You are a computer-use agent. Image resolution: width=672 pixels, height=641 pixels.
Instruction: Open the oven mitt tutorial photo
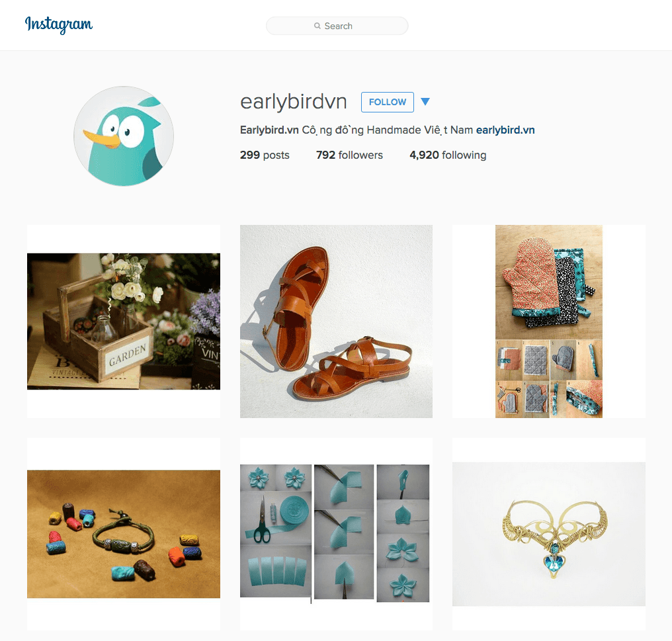[x=548, y=321]
